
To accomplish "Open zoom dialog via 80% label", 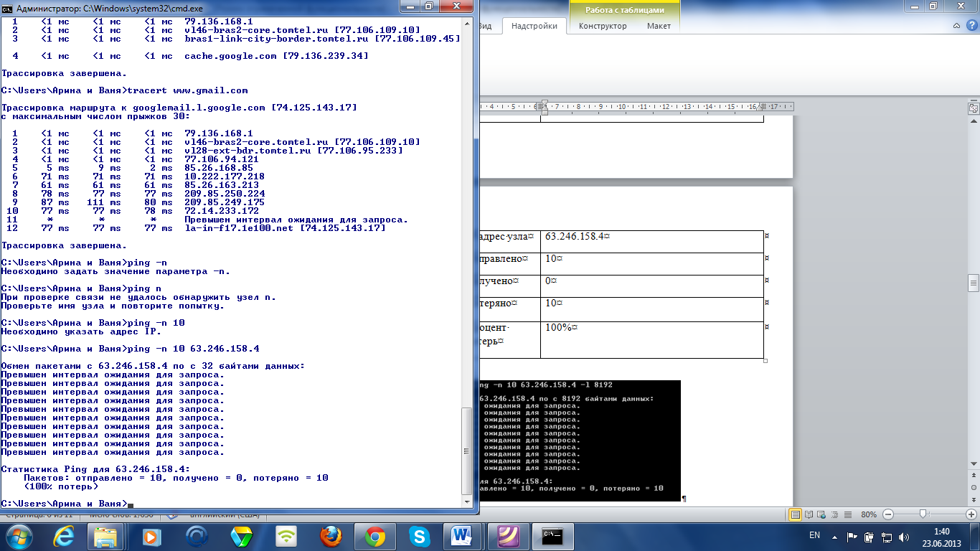I will click(x=869, y=514).
